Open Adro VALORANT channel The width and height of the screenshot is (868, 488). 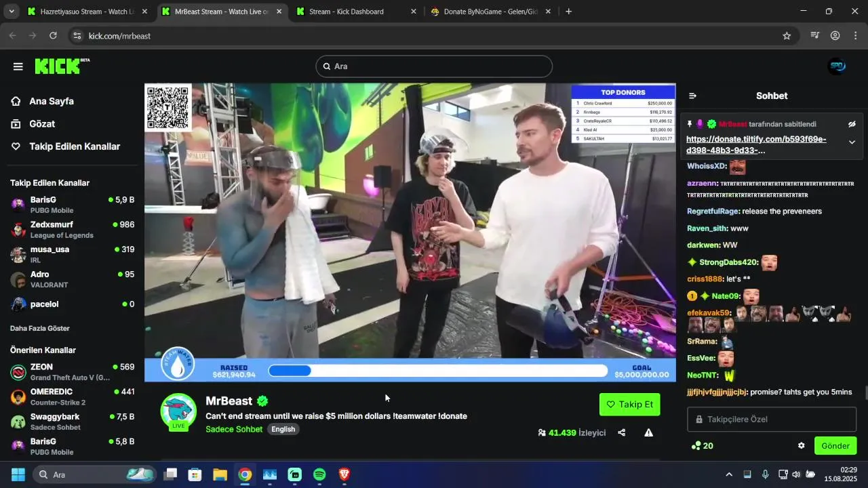pyautogui.click(x=73, y=279)
